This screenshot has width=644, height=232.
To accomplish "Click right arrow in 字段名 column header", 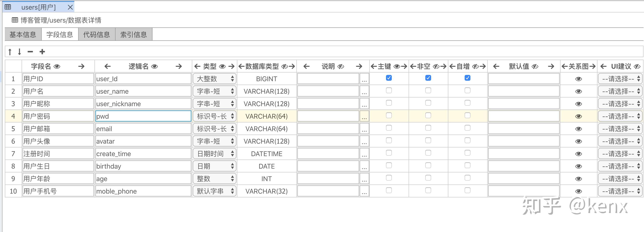I will (81, 66).
